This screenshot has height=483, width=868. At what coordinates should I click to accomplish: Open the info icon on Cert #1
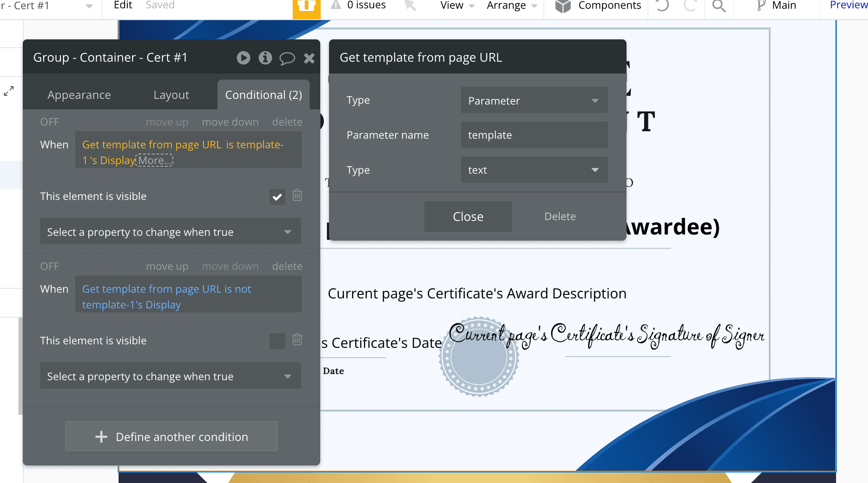coord(265,57)
